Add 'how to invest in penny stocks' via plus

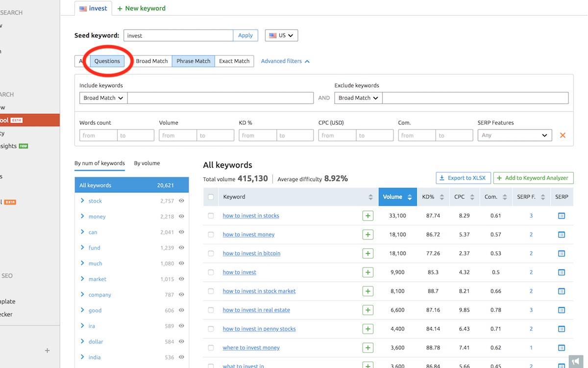pos(367,329)
